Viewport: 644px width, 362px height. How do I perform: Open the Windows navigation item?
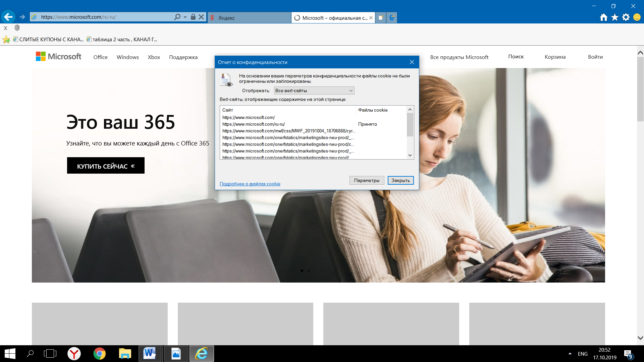[128, 57]
